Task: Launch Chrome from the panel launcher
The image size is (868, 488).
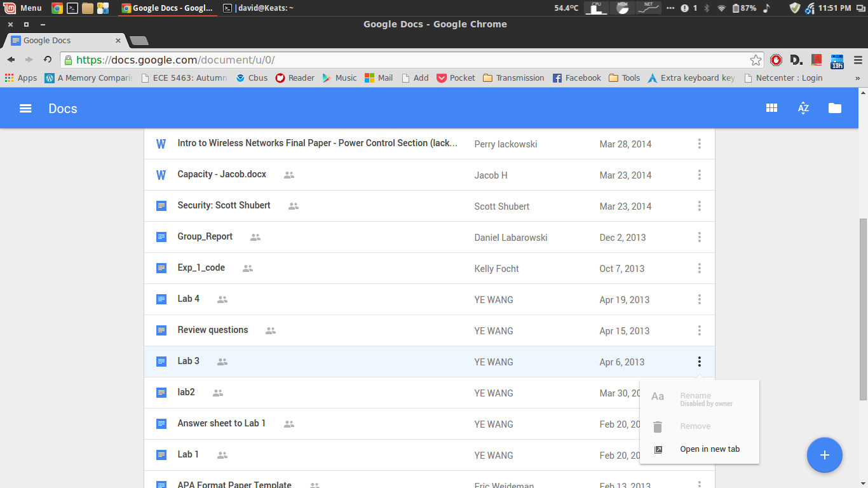Action: 57,8
